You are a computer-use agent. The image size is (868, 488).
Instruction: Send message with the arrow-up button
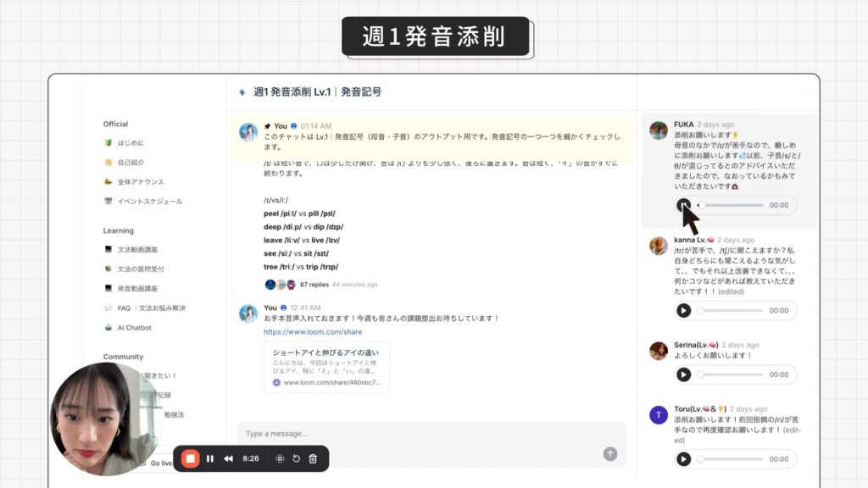(x=609, y=454)
